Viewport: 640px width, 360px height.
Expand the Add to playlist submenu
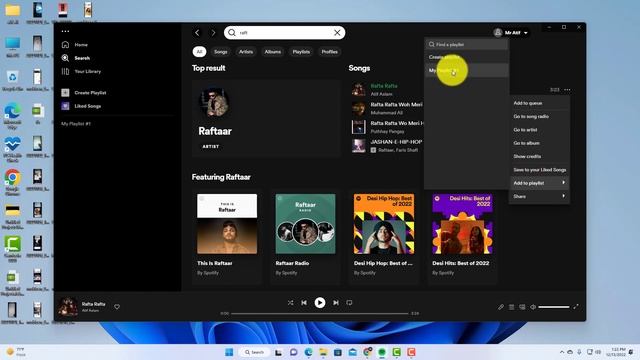pyautogui.click(x=539, y=183)
